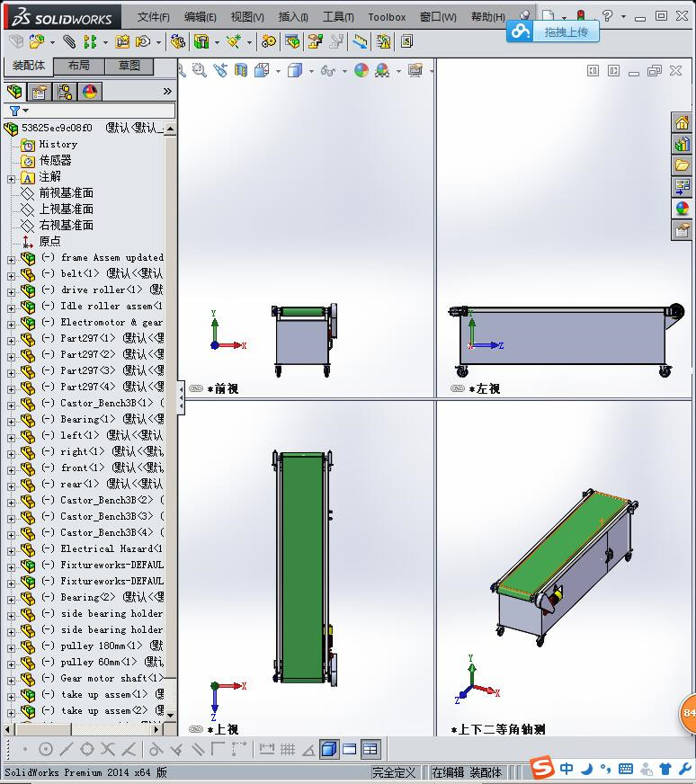This screenshot has height=784, width=696.
Task: Click the Display Style cube icon
Action: tap(295, 70)
